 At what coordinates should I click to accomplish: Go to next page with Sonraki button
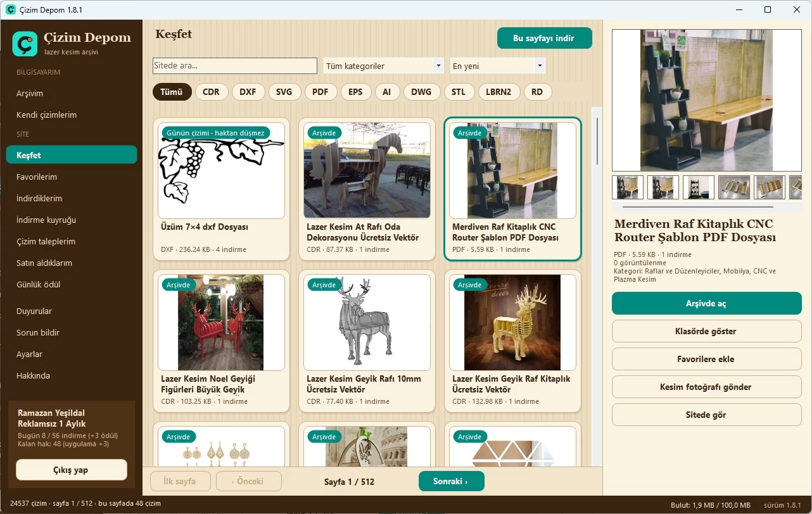coord(452,481)
